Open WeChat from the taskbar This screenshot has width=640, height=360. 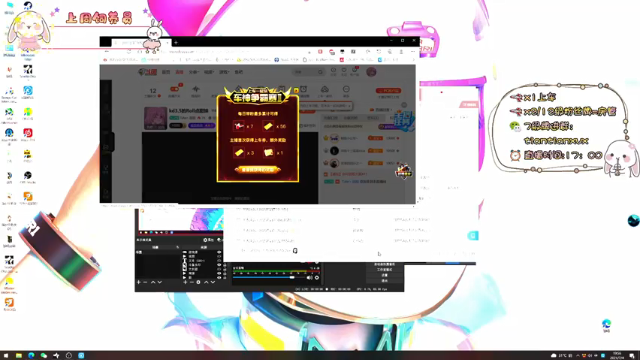[x=44, y=356]
